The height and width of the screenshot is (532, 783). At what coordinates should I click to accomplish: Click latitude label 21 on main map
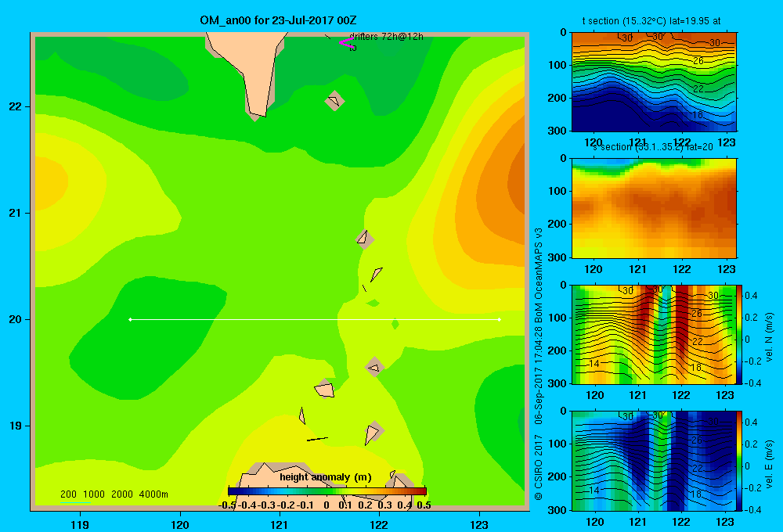tap(15, 213)
